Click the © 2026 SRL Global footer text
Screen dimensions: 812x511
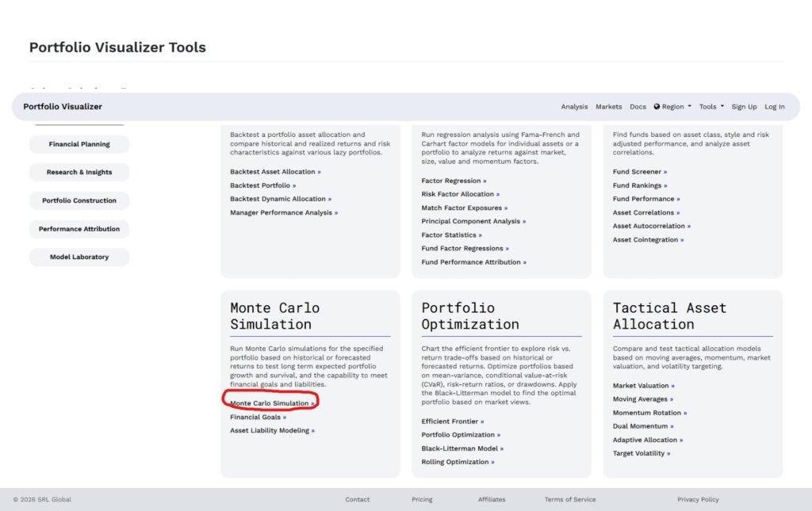(43, 500)
